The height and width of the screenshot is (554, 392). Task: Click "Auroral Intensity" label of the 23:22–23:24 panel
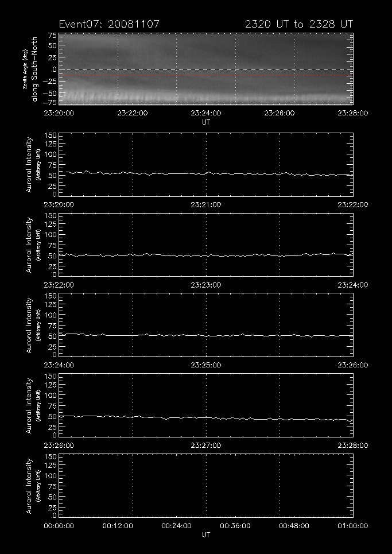(29, 245)
